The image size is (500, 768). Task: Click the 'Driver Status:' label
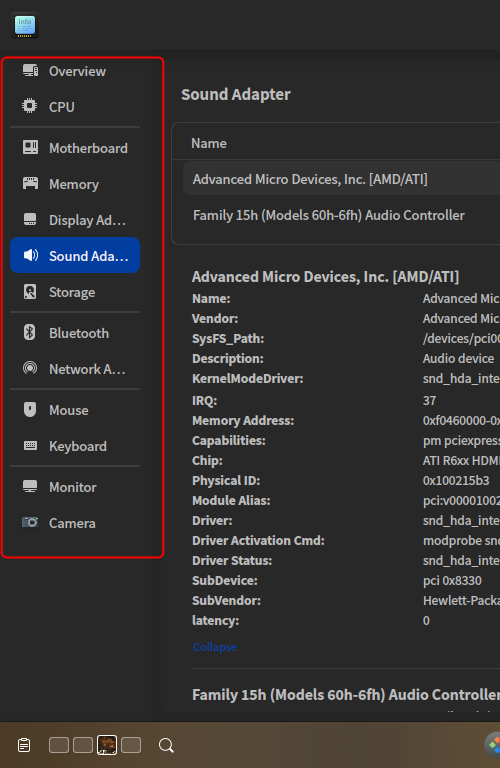232,560
